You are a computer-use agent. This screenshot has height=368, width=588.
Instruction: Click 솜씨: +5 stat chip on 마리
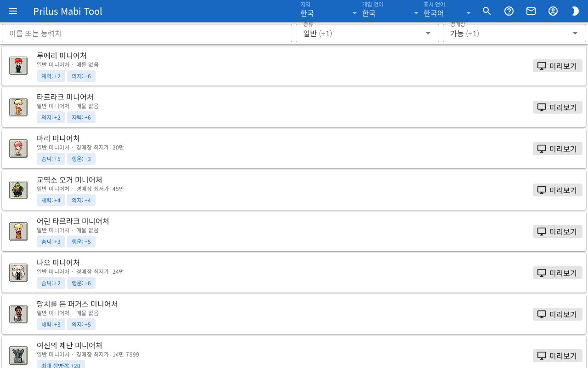pyautogui.click(x=51, y=159)
